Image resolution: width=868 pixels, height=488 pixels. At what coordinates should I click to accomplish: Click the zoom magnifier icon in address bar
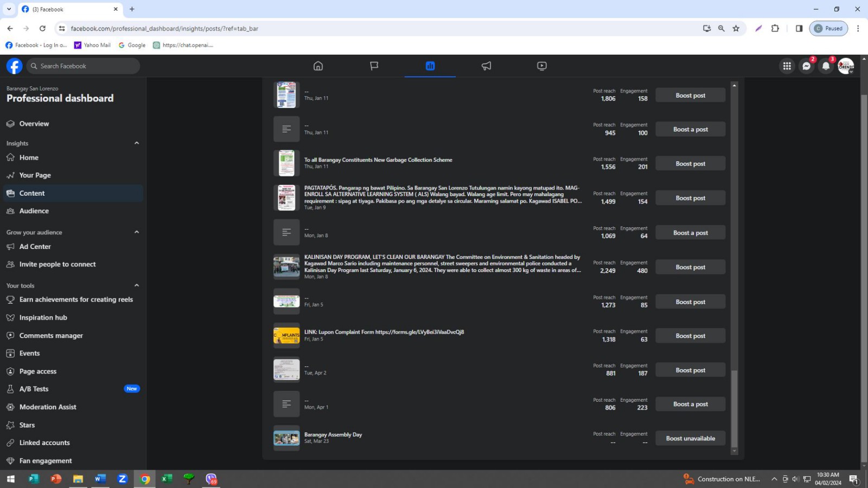pos(721,28)
